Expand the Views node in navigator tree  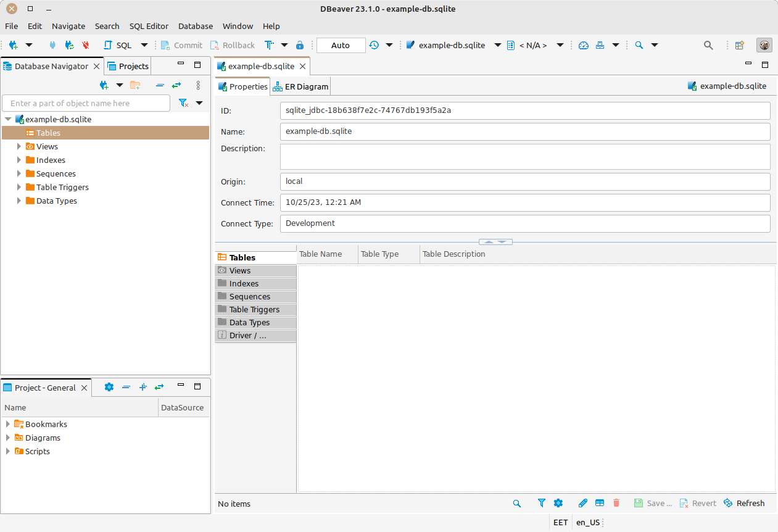click(x=19, y=146)
